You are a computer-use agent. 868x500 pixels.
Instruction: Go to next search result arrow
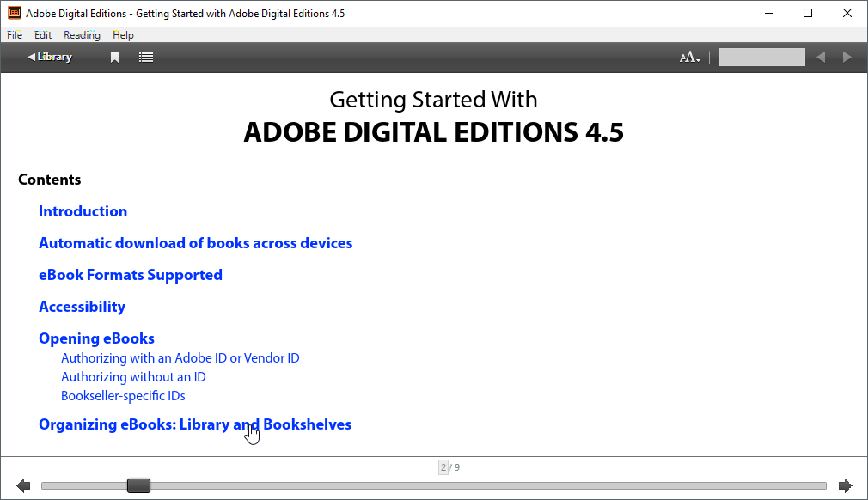847,57
